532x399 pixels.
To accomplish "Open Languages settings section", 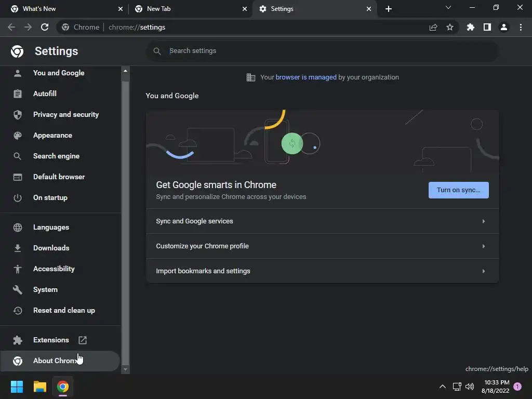I will pyautogui.click(x=60, y=228).
